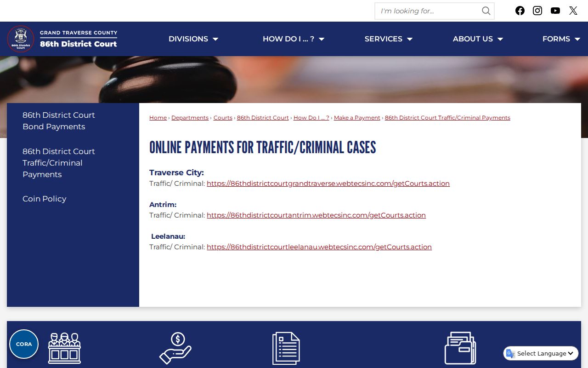
Task: Open the court's Instagram page
Action: (x=537, y=11)
